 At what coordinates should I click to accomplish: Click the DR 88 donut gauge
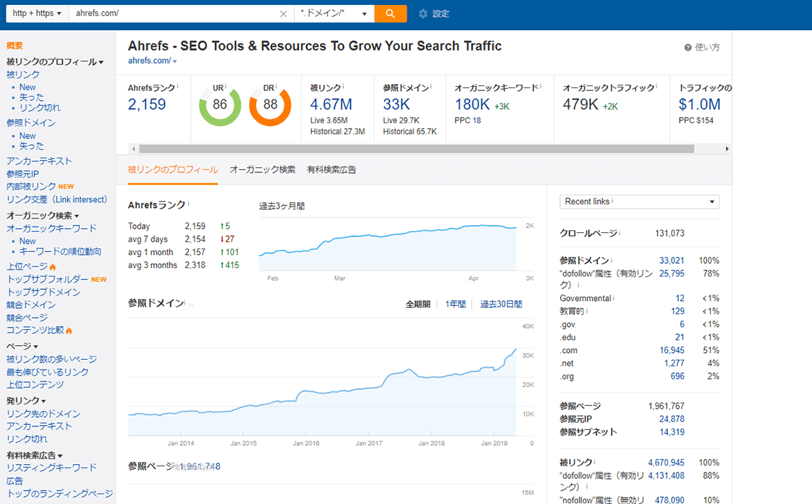pyautogui.click(x=269, y=105)
